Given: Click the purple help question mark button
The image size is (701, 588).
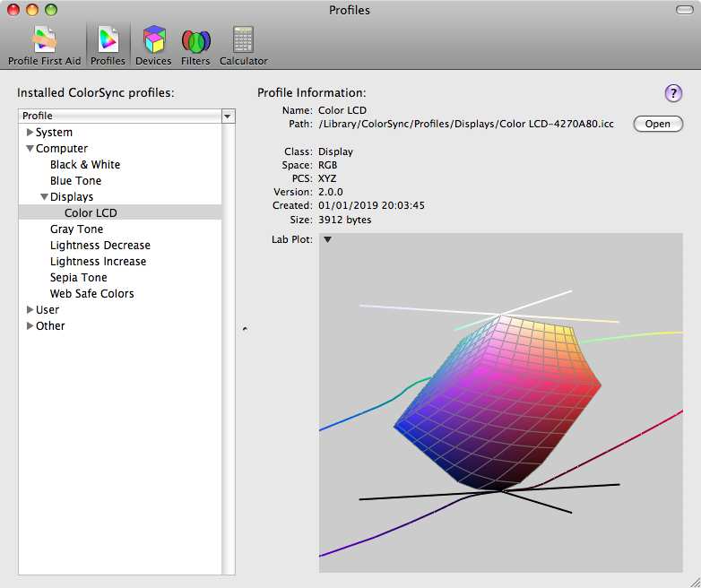Looking at the screenshot, I should (673, 93).
